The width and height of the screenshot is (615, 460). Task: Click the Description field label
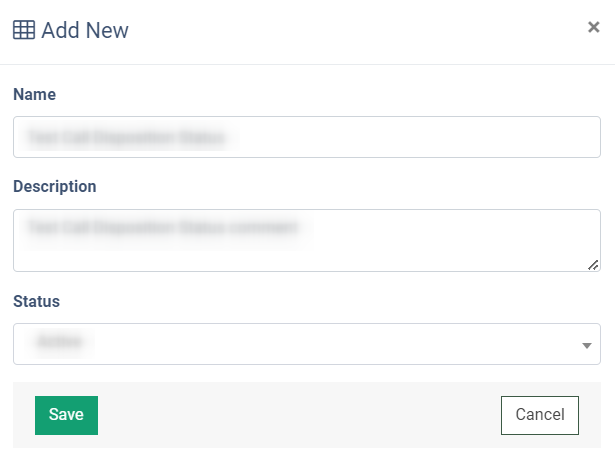54,186
